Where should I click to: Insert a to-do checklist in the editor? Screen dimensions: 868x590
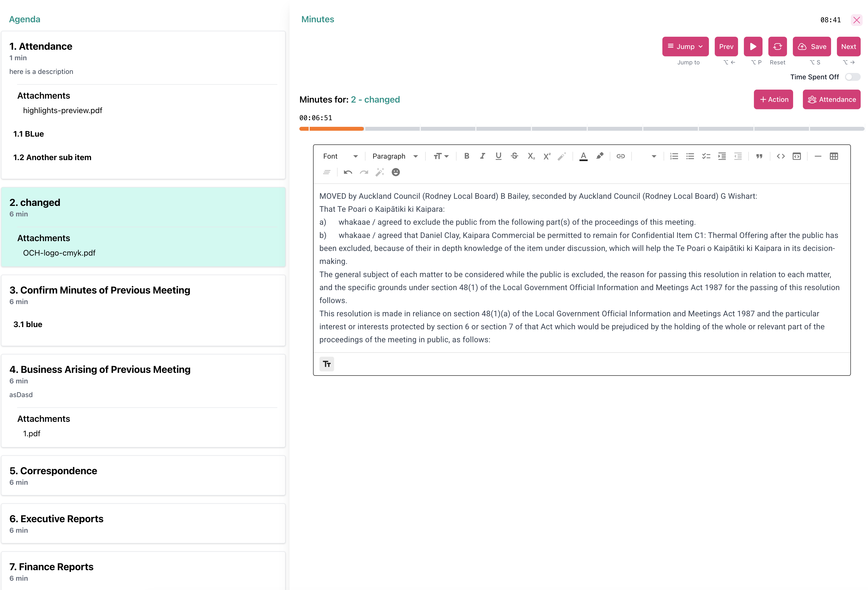[706, 156]
